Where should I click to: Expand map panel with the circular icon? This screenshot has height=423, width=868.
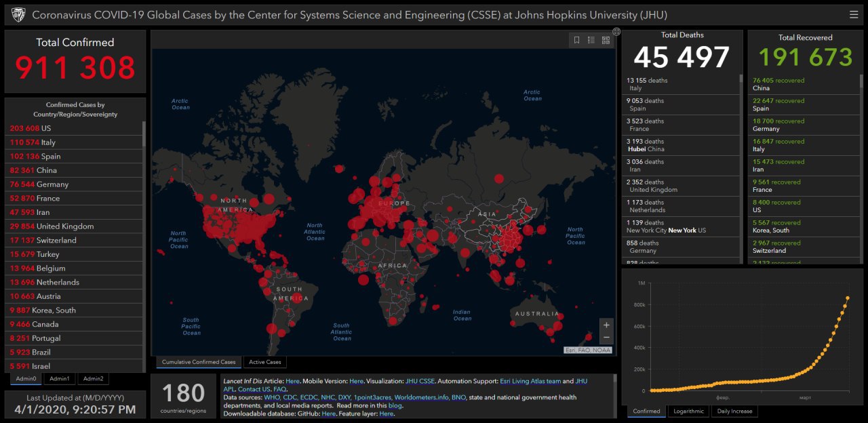point(616,31)
